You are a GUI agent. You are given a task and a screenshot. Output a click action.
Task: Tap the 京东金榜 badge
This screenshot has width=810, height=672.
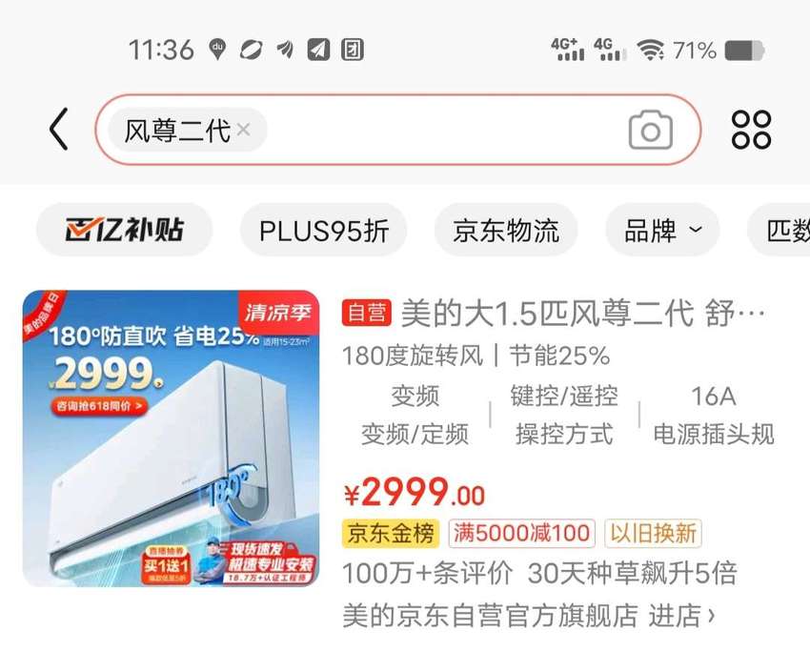(391, 533)
